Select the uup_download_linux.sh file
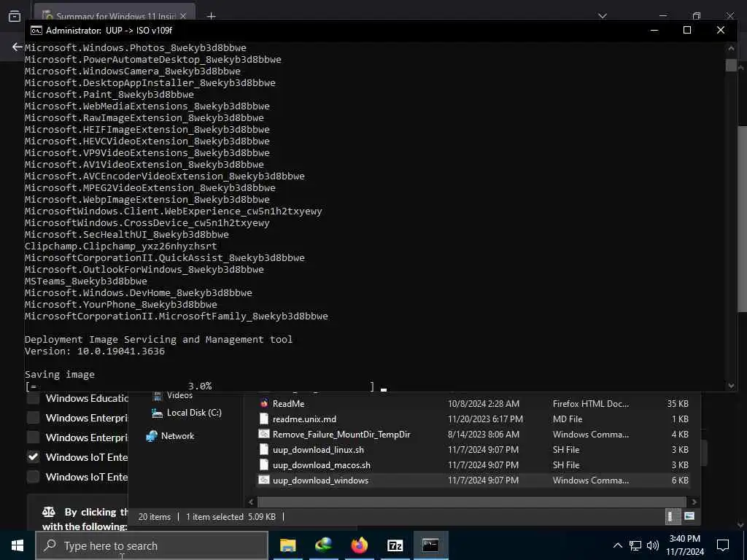Screen dimensions: 747x560 (x=318, y=450)
